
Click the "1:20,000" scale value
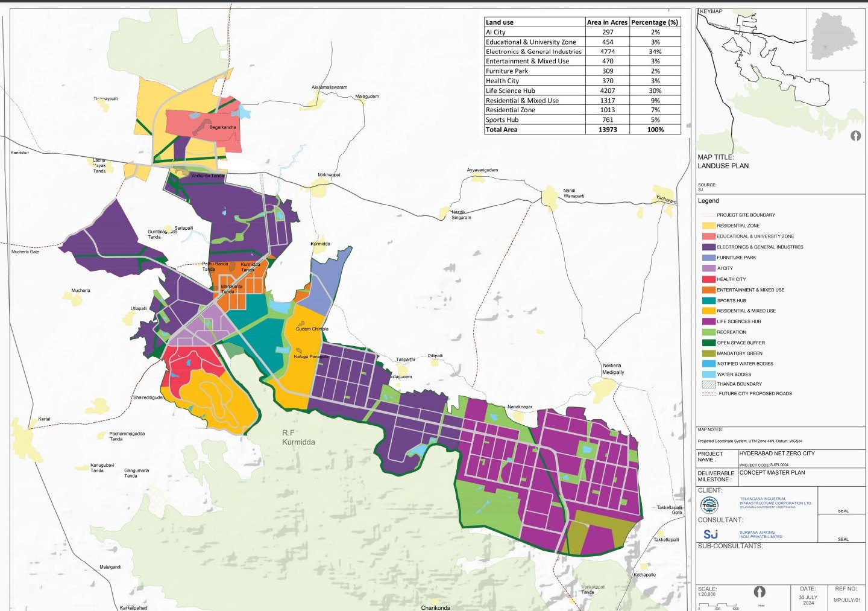click(x=707, y=594)
